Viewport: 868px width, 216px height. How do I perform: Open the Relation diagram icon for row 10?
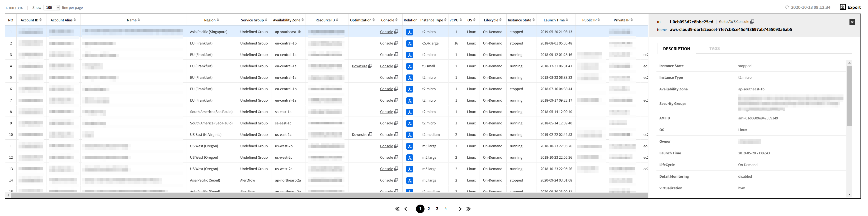[x=409, y=135]
